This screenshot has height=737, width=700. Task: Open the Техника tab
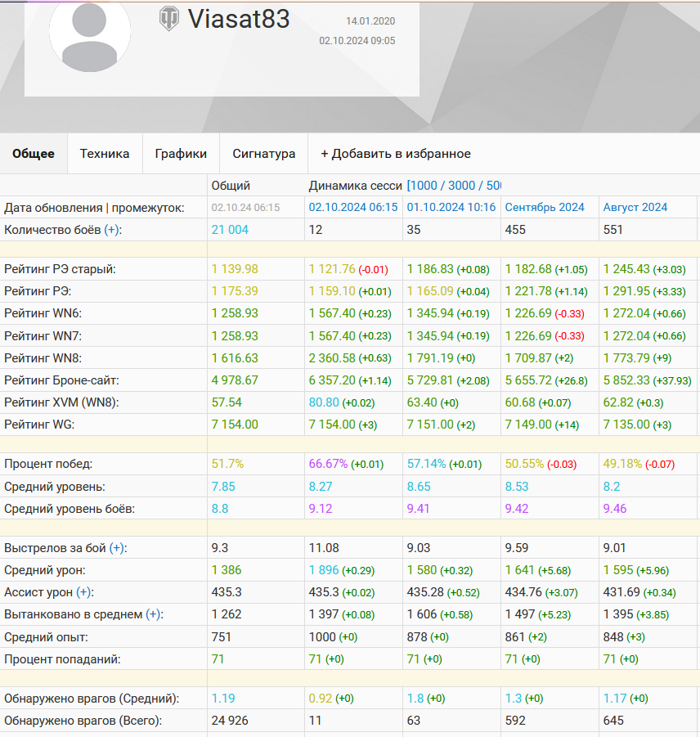[x=104, y=154]
